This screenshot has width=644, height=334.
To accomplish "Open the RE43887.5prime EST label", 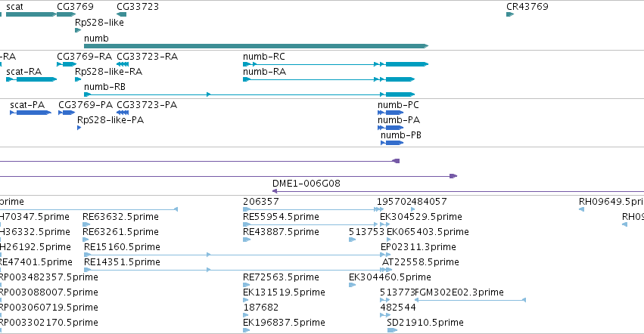I will click(281, 232).
